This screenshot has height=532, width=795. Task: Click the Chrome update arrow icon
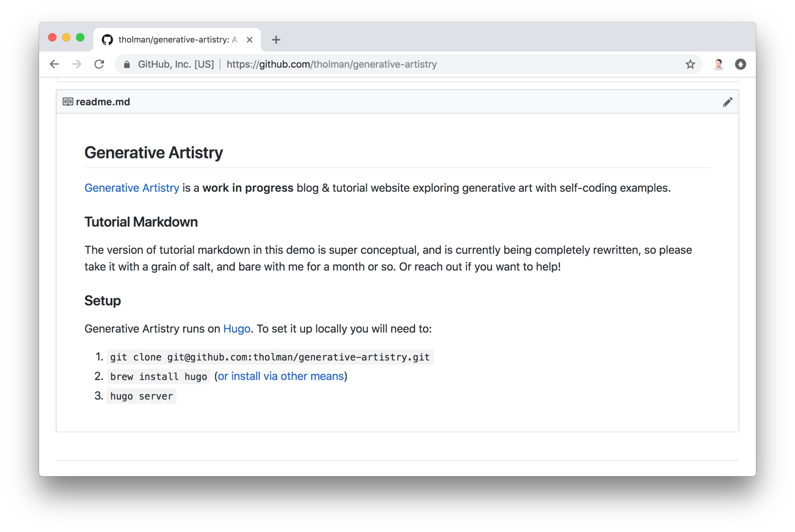(740, 64)
